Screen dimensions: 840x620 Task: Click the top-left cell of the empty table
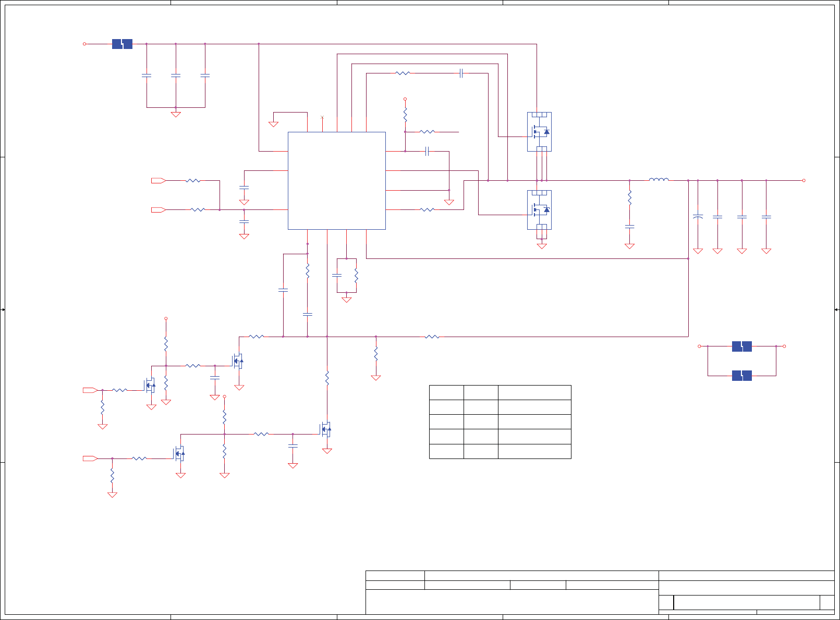(446, 392)
